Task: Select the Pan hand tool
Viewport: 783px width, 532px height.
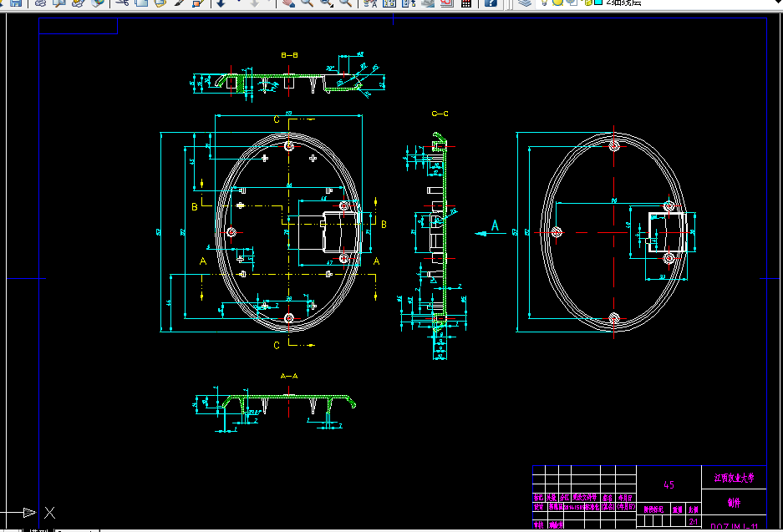Action: coord(288,3)
